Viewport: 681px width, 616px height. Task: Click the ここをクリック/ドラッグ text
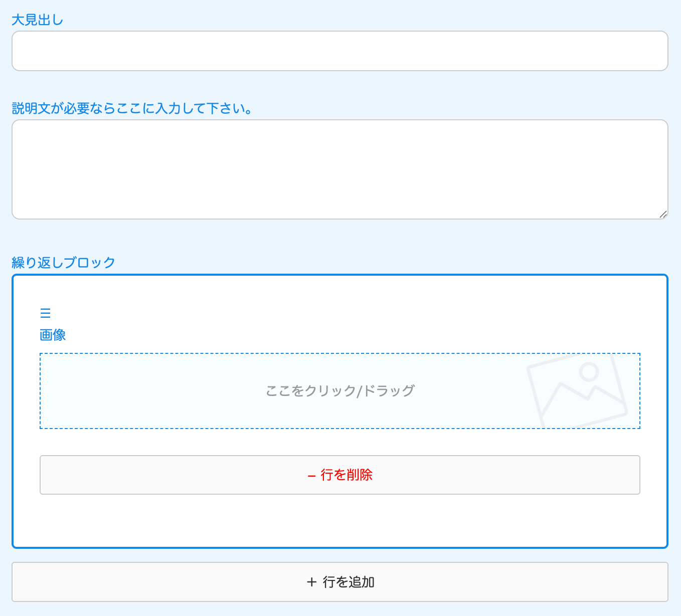point(339,391)
